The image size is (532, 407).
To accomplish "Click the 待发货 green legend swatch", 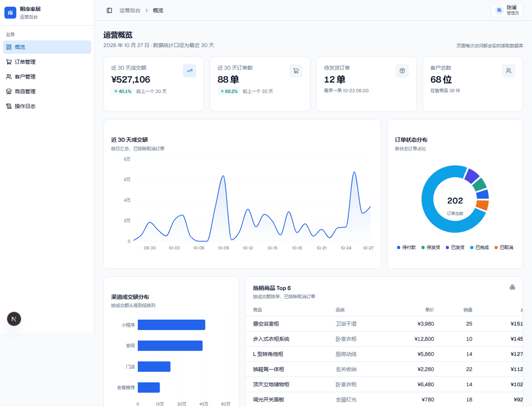I will (x=423, y=247).
